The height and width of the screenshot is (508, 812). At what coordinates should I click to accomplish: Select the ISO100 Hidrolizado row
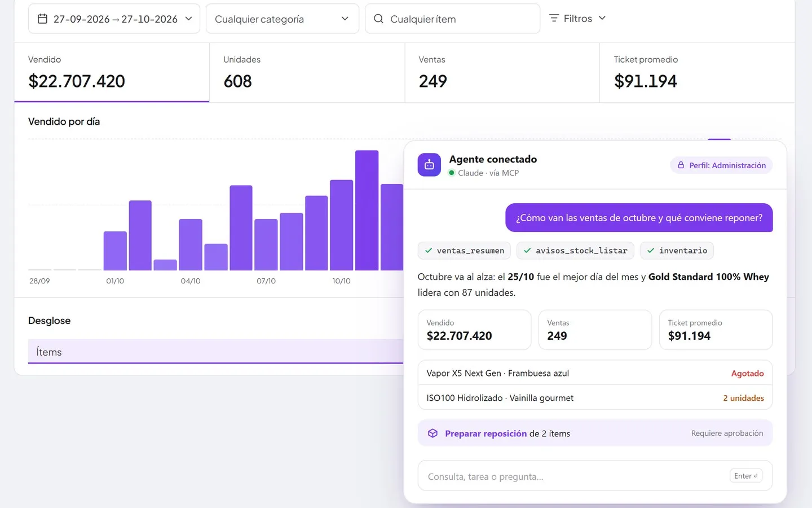click(x=595, y=398)
